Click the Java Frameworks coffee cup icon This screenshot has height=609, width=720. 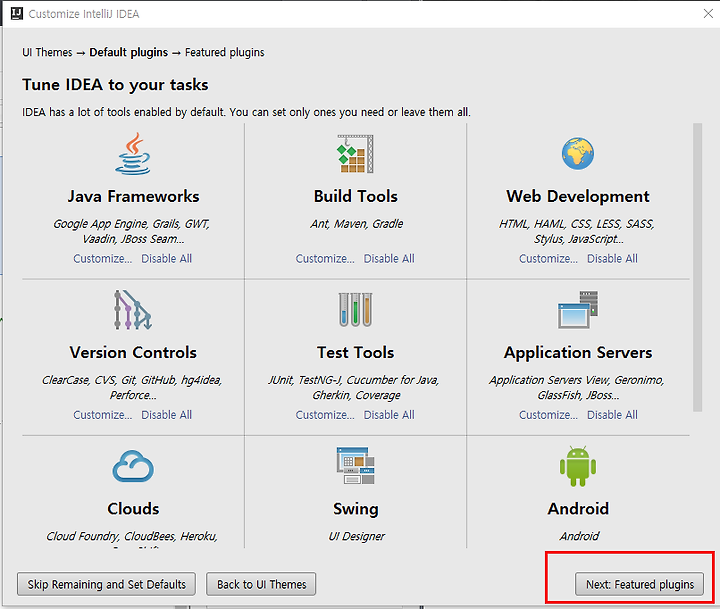click(x=133, y=154)
